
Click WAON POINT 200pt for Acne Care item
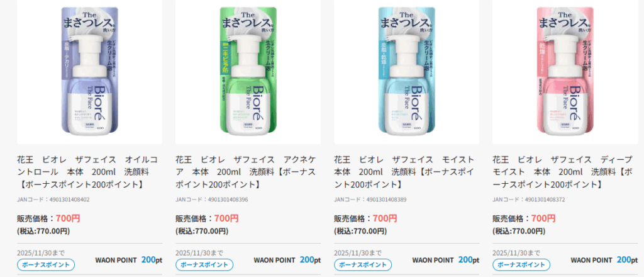287,260
